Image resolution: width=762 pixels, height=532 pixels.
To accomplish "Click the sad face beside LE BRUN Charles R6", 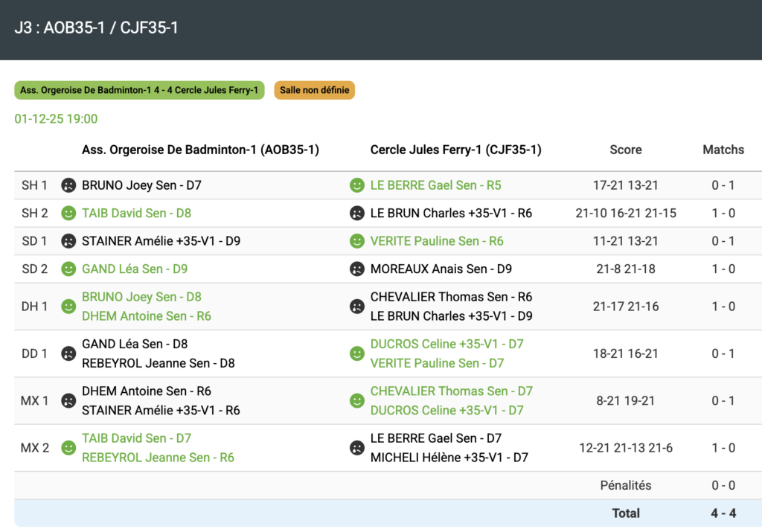I will coord(357,214).
